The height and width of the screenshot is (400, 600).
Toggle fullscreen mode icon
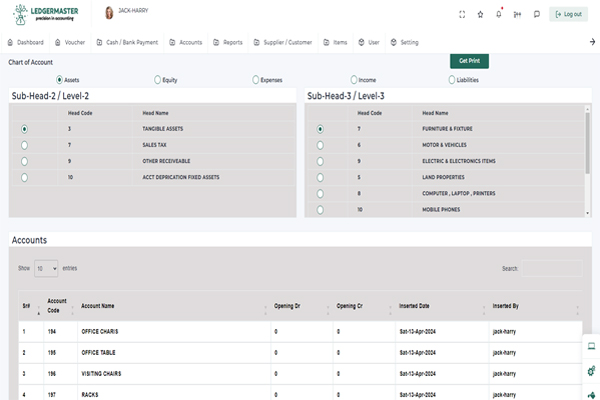(x=462, y=15)
